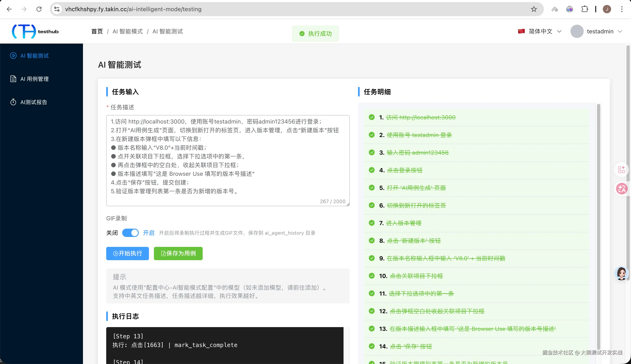Click the round colorful extension icon
This screenshot has width=631, height=364.
point(569,9)
